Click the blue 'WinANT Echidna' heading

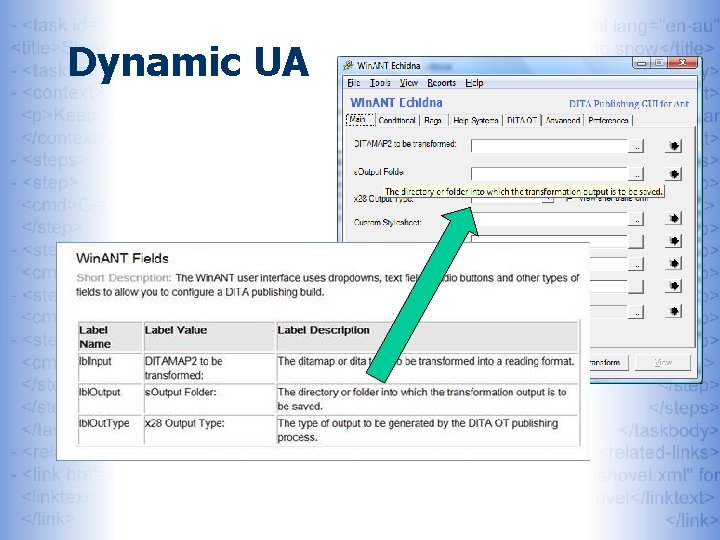pos(396,102)
